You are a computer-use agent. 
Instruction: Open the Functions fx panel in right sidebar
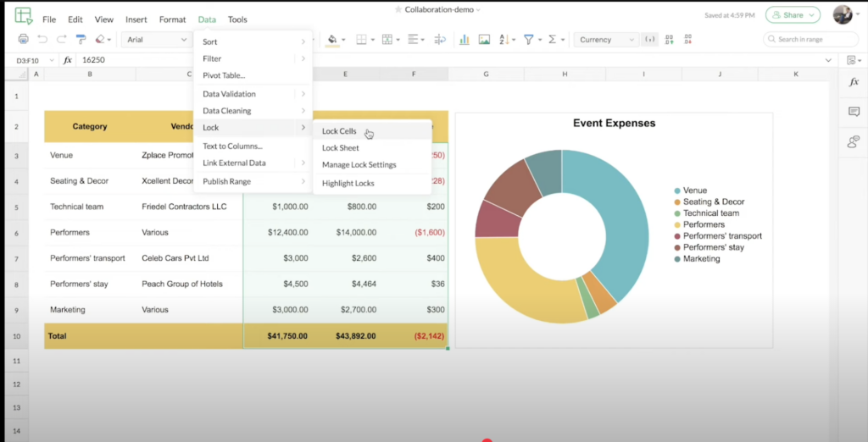click(x=854, y=82)
